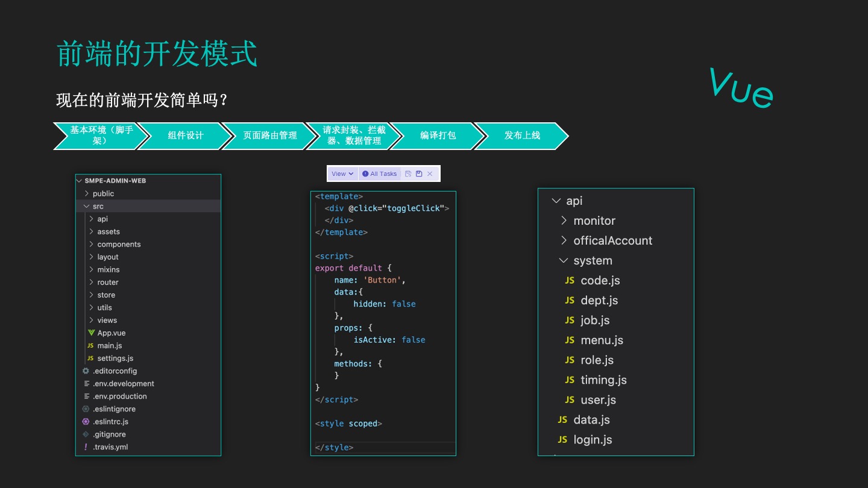Select the 编译打包 step arrow
The width and height of the screenshot is (868, 488).
438,136
